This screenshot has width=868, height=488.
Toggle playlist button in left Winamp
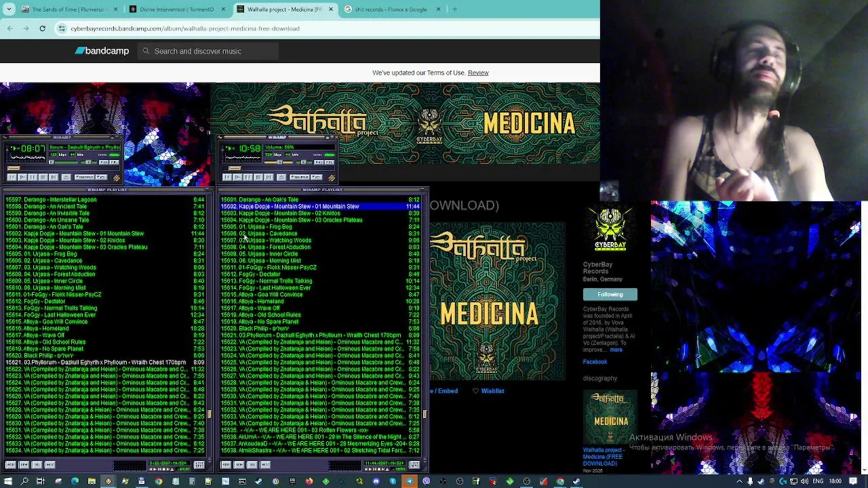[x=114, y=162]
